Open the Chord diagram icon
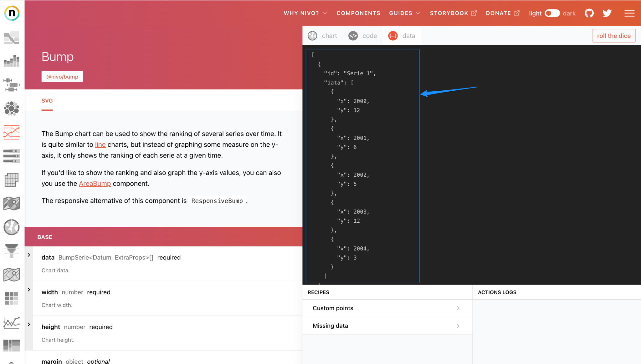The height and width of the screenshot is (364, 641). [x=12, y=227]
